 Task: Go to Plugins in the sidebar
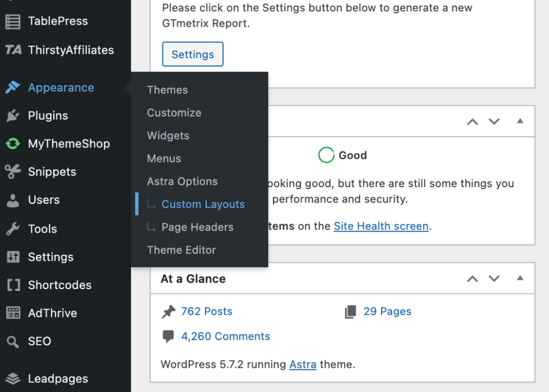point(48,116)
